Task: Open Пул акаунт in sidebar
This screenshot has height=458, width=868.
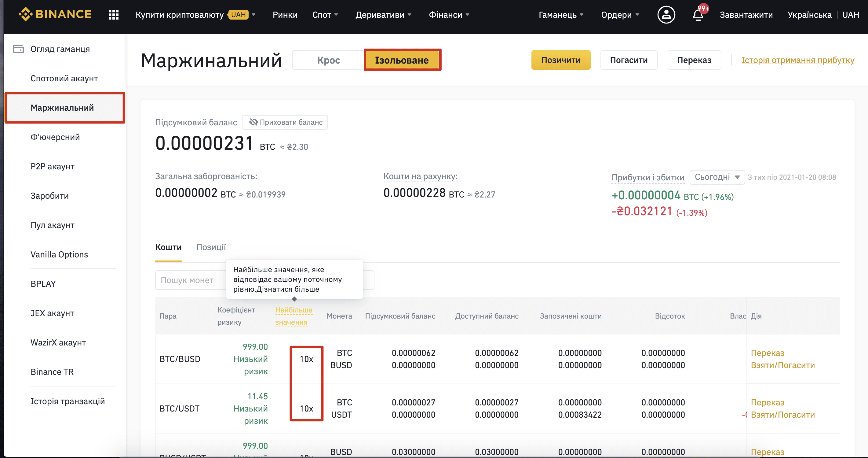Action: (x=52, y=225)
